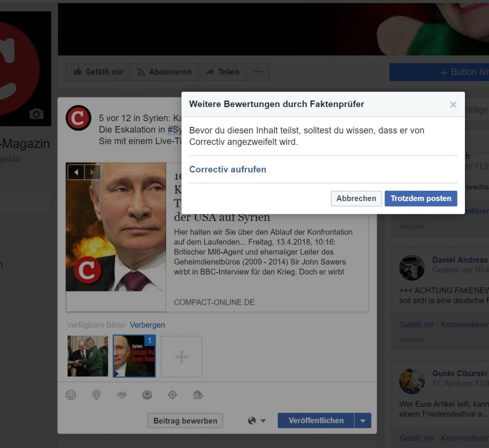Comment on Guido Ciburski's post
The width and height of the screenshot is (489, 448).
coord(465,438)
